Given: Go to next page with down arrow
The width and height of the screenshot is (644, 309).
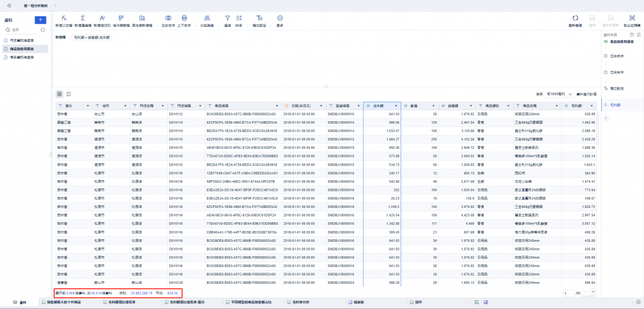Looking at the screenshot, I should [x=592, y=292].
